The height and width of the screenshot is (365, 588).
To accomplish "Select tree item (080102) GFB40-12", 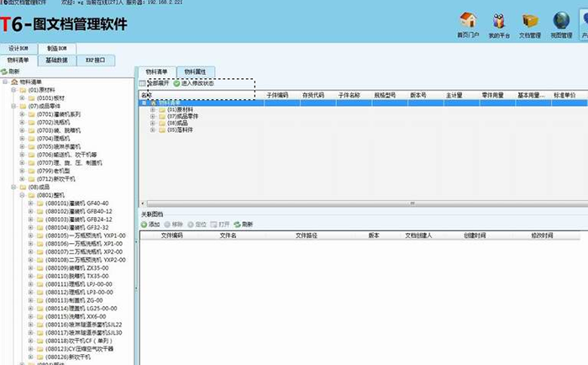I will (78, 211).
